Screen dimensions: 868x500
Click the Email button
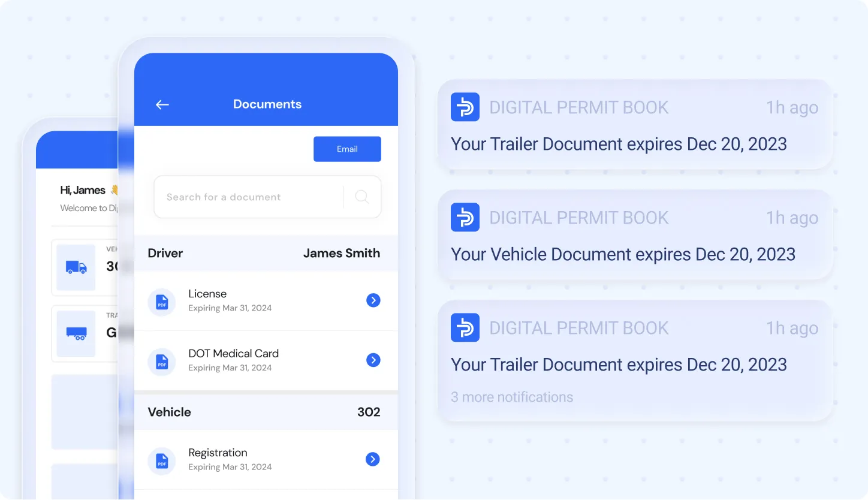[347, 149]
